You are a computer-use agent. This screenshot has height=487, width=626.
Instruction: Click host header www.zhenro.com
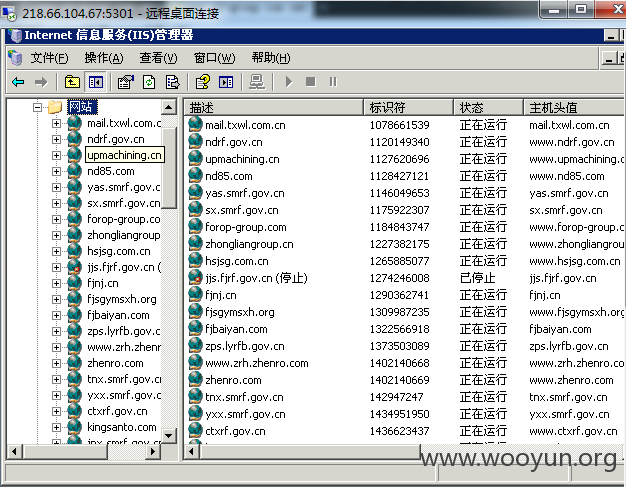coord(571,380)
